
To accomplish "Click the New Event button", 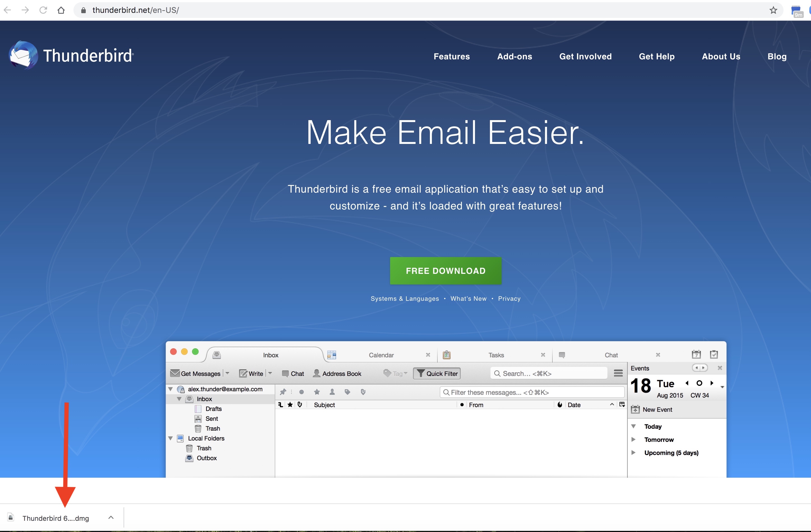I will coord(652,409).
